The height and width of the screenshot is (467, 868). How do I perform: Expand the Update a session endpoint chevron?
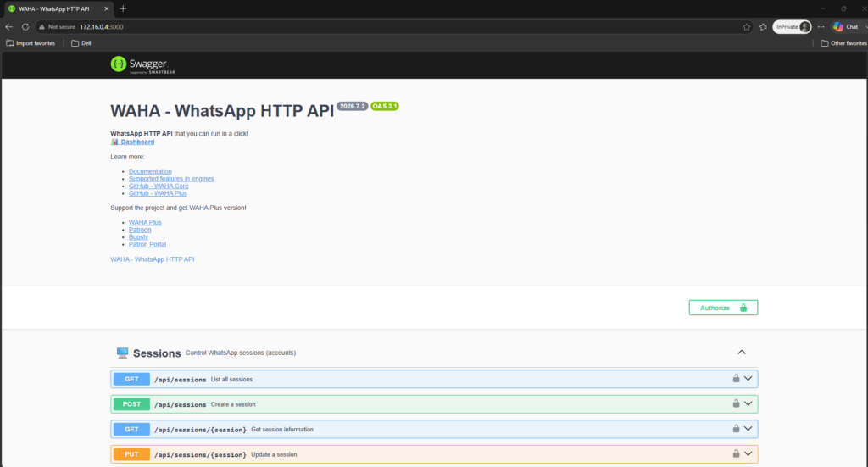click(748, 453)
